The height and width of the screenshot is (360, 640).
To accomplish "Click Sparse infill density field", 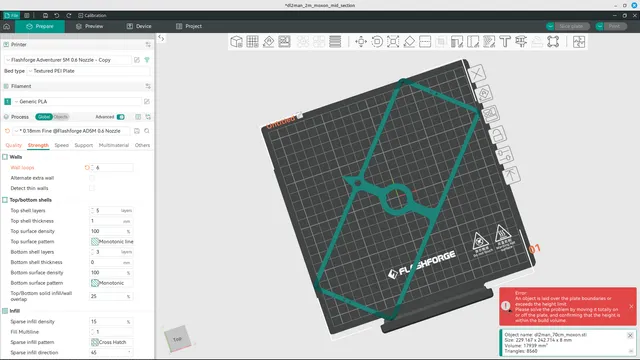I will point(111,322).
